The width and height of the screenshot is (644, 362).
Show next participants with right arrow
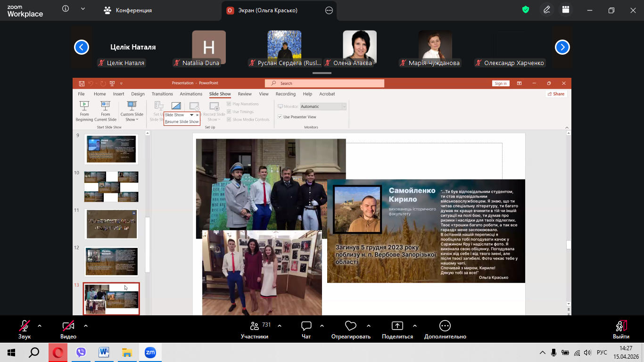tap(562, 47)
